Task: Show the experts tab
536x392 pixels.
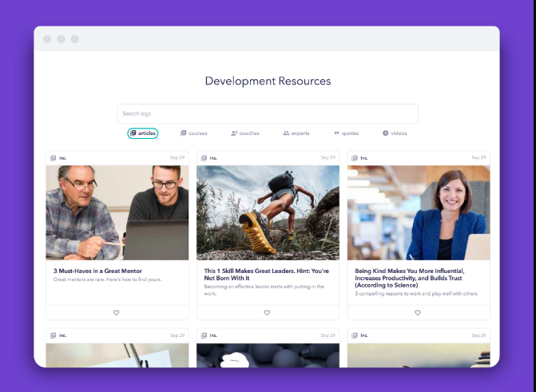Action: coord(296,133)
